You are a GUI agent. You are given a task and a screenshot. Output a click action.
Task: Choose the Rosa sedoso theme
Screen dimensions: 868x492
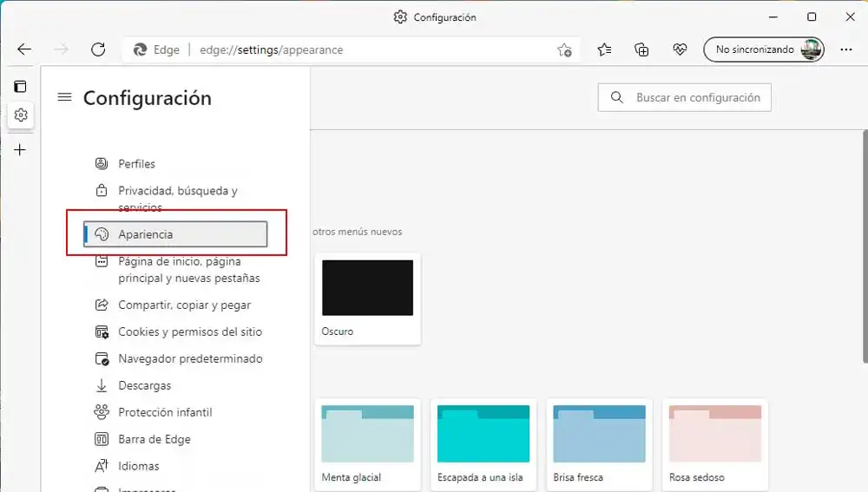click(715, 444)
